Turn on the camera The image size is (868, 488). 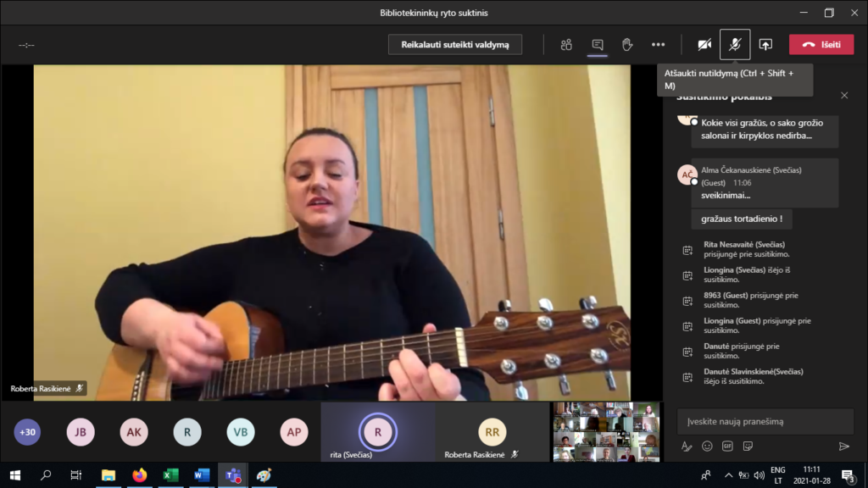pyautogui.click(x=704, y=44)
